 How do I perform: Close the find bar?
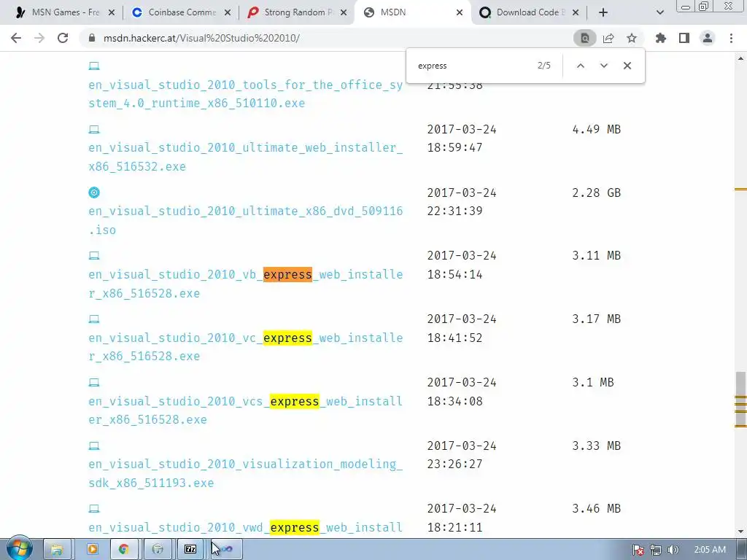pyautogui.click(x=627, y=66)
